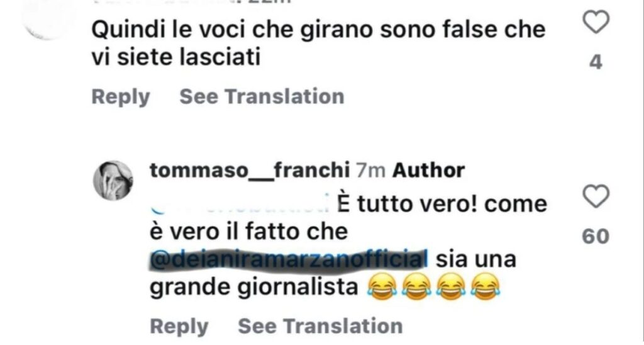Select the first laughing emoji in reply
Screen dimensions: 644x345
coord(382,286)
